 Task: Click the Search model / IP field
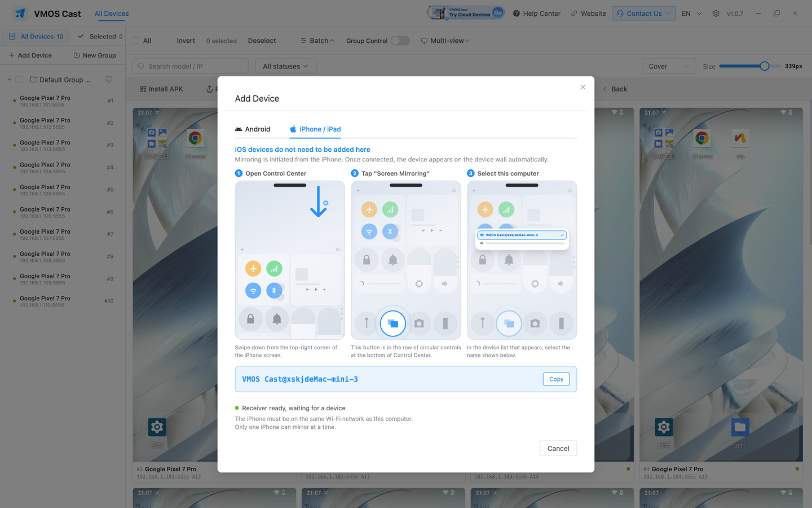coord(190,66)
